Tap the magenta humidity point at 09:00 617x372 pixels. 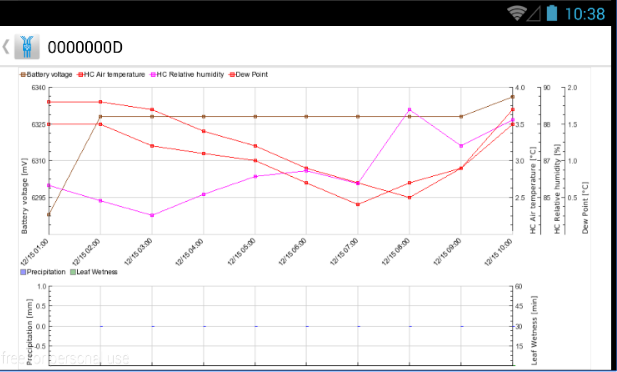point(461,146)
